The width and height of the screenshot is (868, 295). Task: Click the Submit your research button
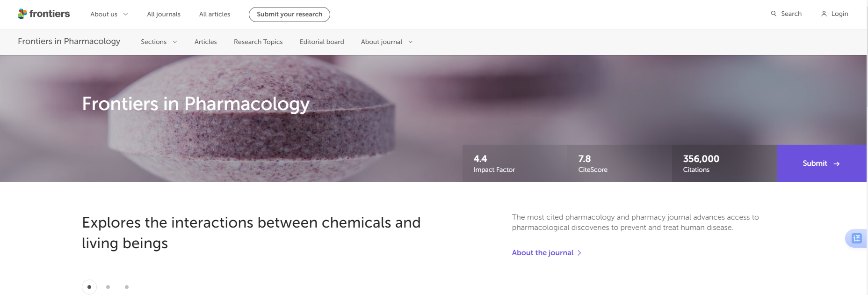[x=289, y=15]
